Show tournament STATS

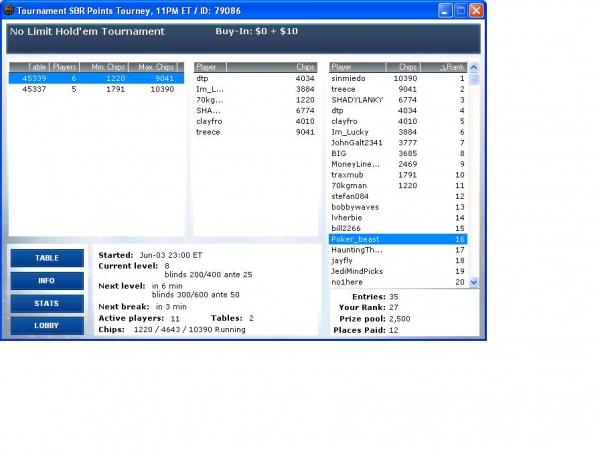tap(47, 303)
